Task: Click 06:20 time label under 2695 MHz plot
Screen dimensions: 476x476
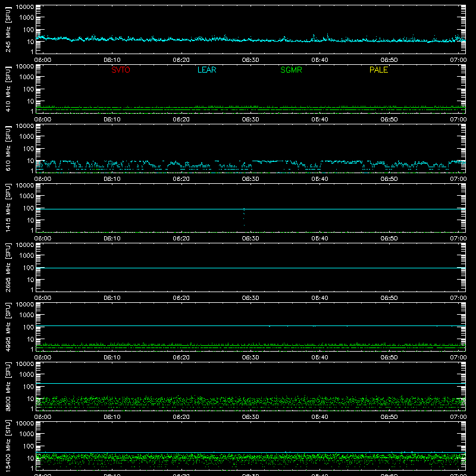Action: coord(181,298)
